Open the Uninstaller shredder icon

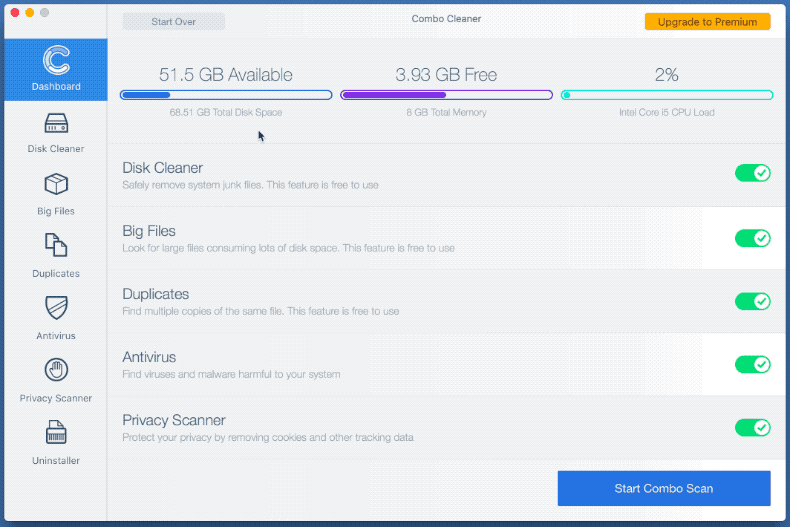[55, 433]
